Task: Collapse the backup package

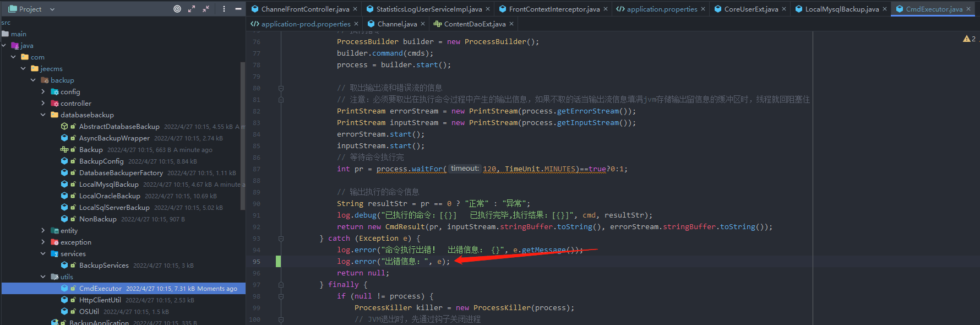Action: pos(33,80)
